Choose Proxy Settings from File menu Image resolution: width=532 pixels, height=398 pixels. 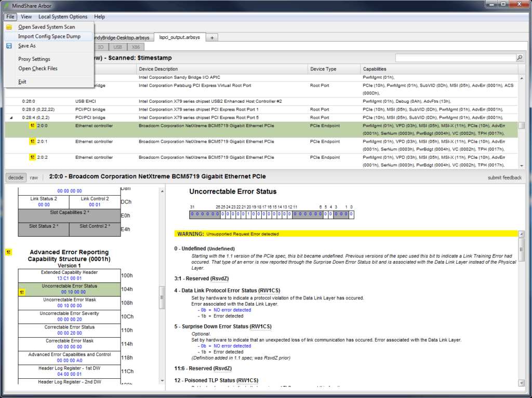(x=34, y=59)
